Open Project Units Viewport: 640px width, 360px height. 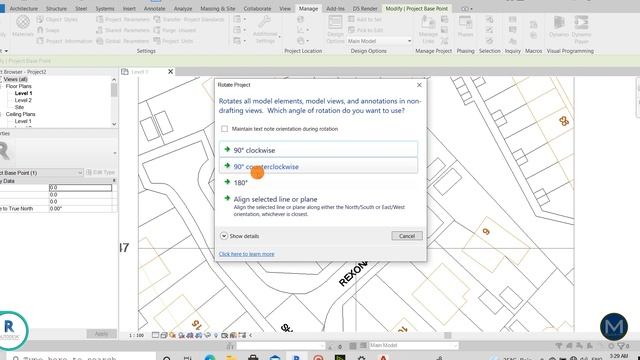pos(173,41)
